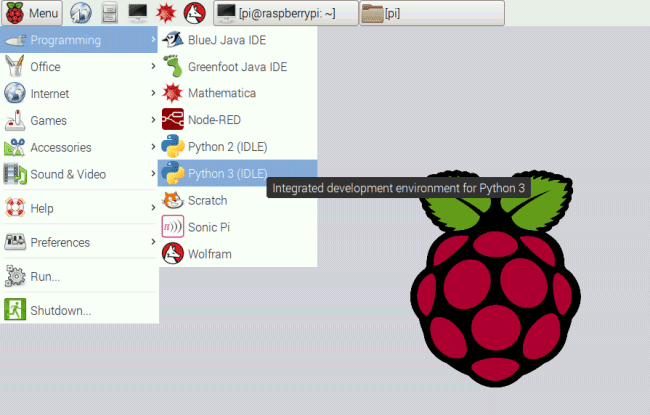Launch Sonic Pi
The height and width of the screenshot is (415, 650).
point(238,227)
